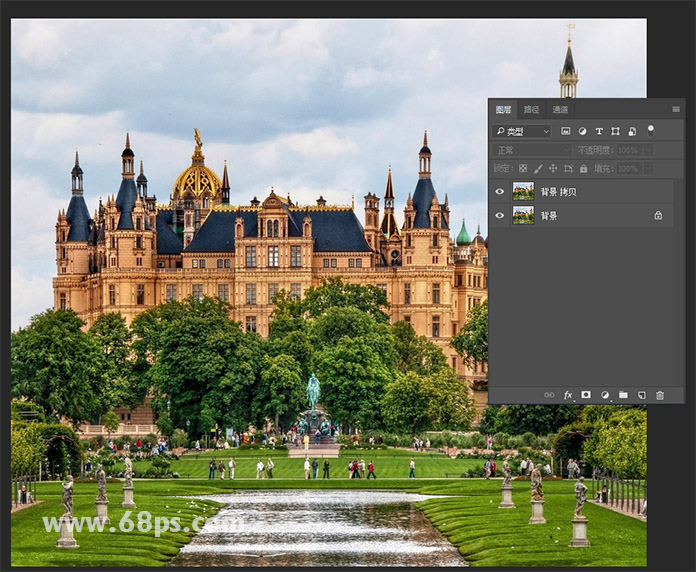Create a new layer

[642, 394]
